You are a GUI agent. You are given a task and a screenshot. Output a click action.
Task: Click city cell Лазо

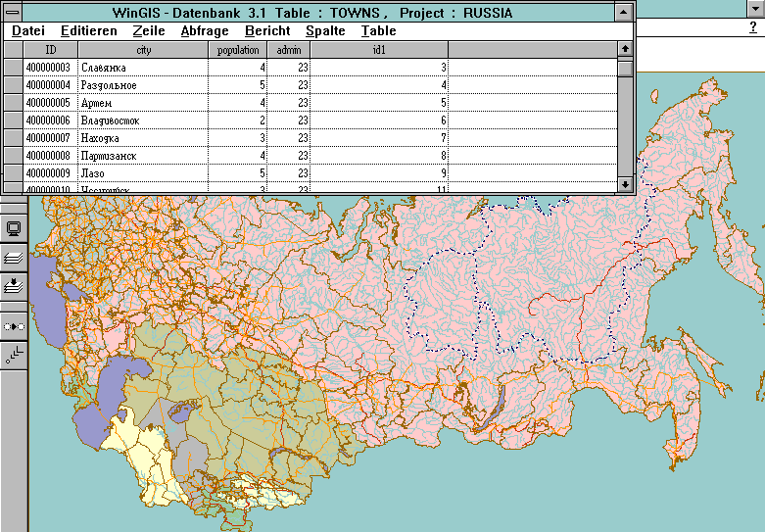(x=143, y=172)
